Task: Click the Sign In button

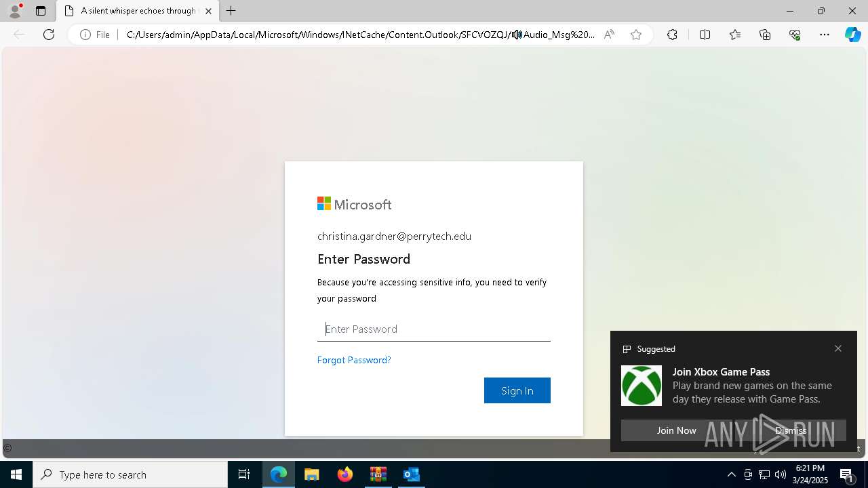Action: pos(517,390)
